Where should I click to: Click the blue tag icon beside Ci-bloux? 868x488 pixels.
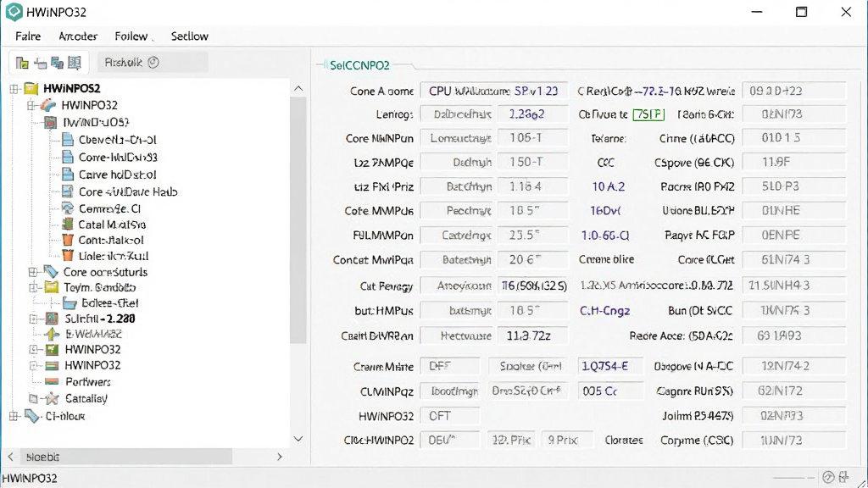[x=32, y=416]
